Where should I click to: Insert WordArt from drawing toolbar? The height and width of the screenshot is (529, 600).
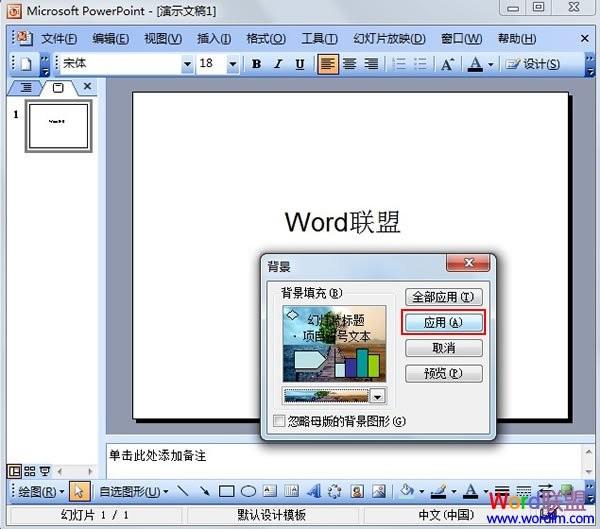(x=314, y=491)
